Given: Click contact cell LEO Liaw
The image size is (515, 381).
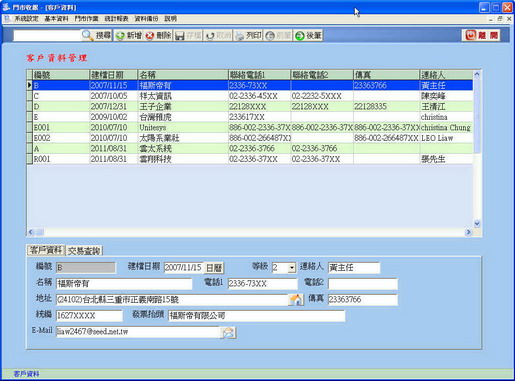Looking at the screenshot, I should pyautogui.click(x=446, y=138).
